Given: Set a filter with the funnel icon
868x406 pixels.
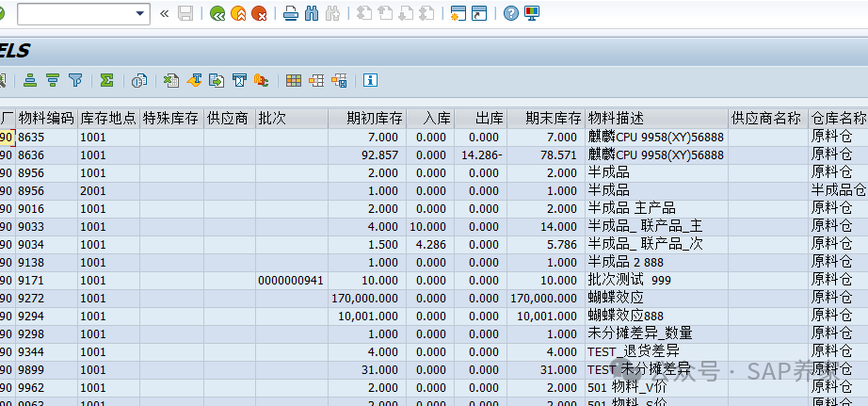Looking at the screenshot, I should tap(75, 80).
